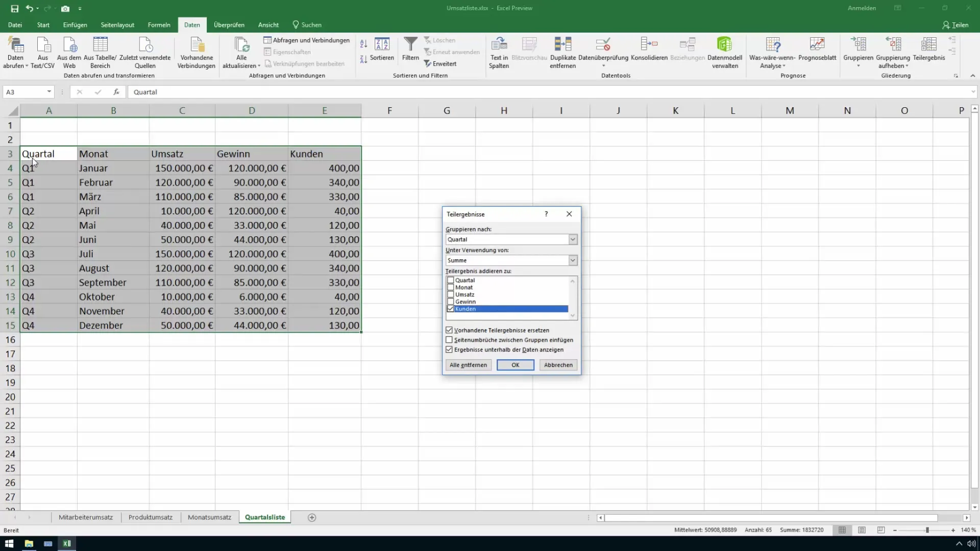
Task: Open Windows Start menu
Action: [9, 543]
